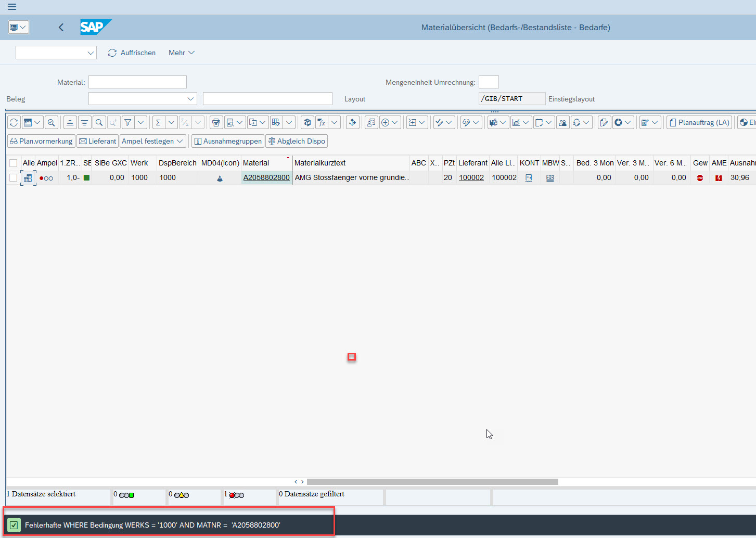Click the Auffrischen refresh button
756x538 pixels.
pyautogui.click(x=132, y=53)
